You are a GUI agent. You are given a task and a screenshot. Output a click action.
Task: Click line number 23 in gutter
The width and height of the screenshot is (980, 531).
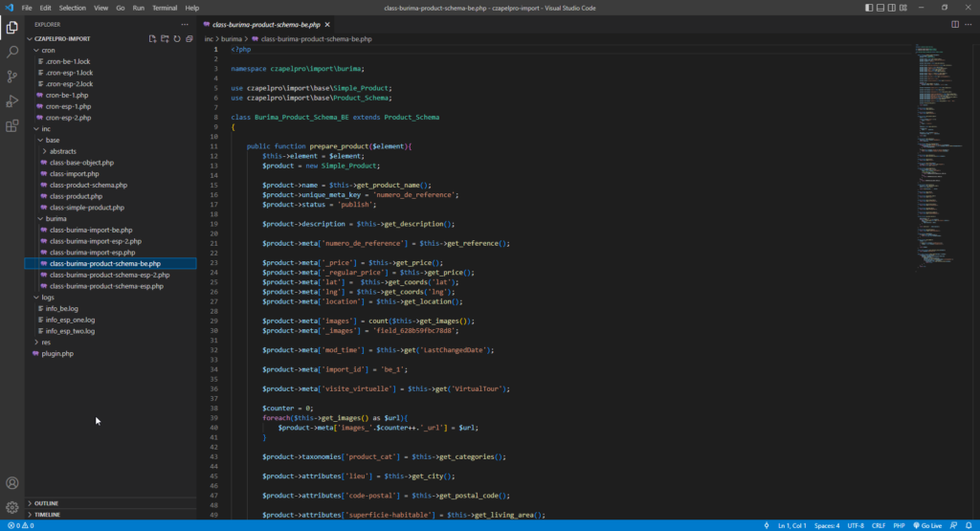[x=213, y=263]
